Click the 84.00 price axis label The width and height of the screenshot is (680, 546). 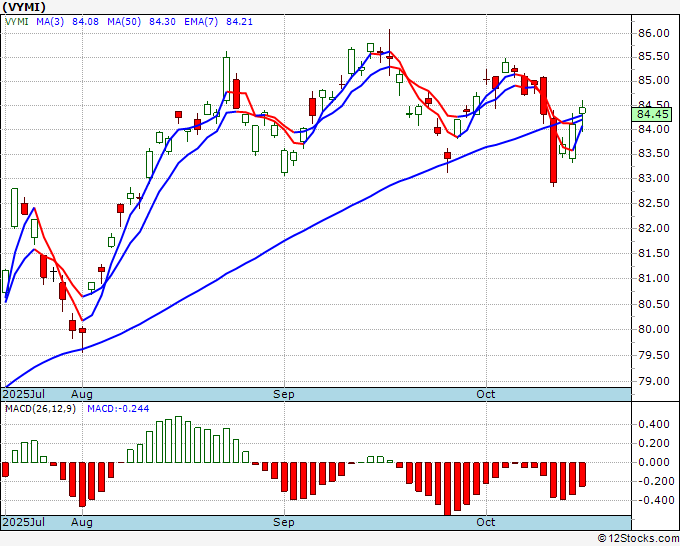653,129
